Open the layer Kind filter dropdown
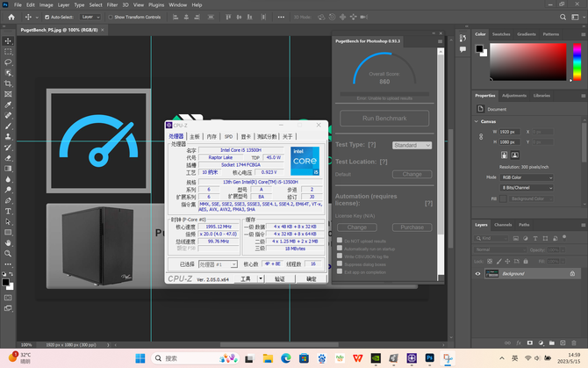The height and width of the screenshot is (368, 588). [x=491, y=238]
